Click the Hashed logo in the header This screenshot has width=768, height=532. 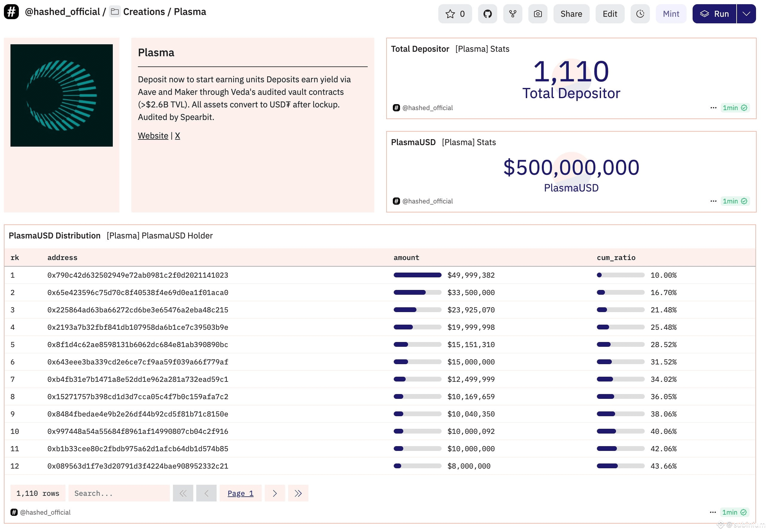click(11, 12)
